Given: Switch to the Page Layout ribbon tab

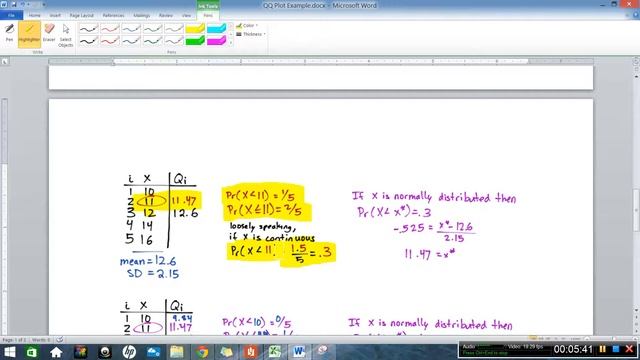Looking at the screenshot, I should 82,16.
